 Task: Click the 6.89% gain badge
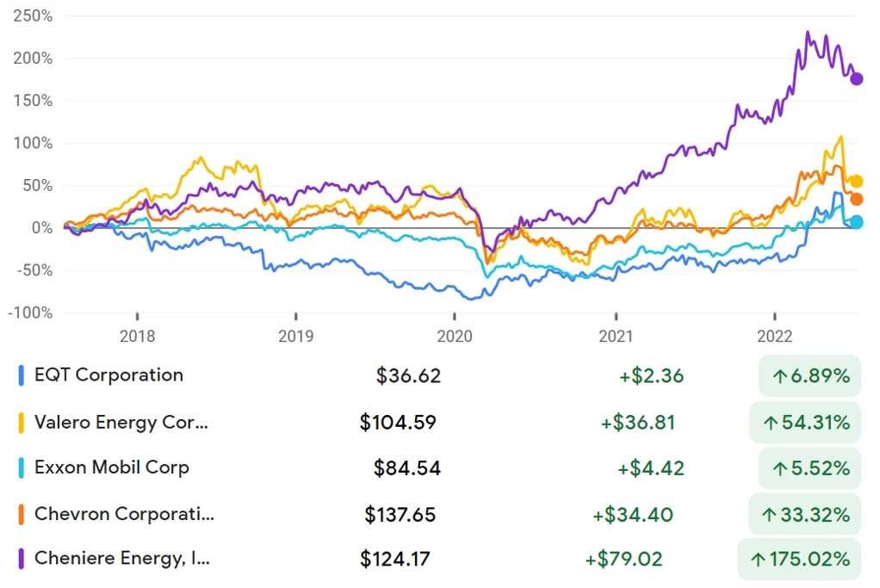coord(810,375)
